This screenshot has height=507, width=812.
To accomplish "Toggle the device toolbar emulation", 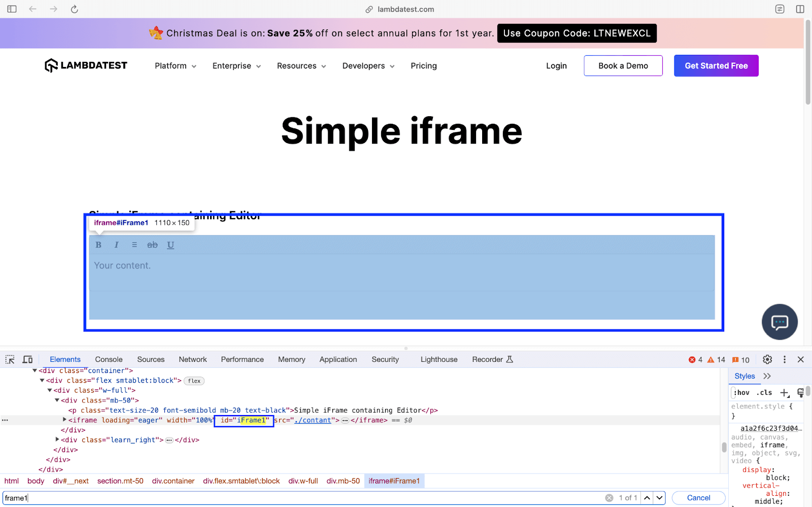I will (27, 359).
